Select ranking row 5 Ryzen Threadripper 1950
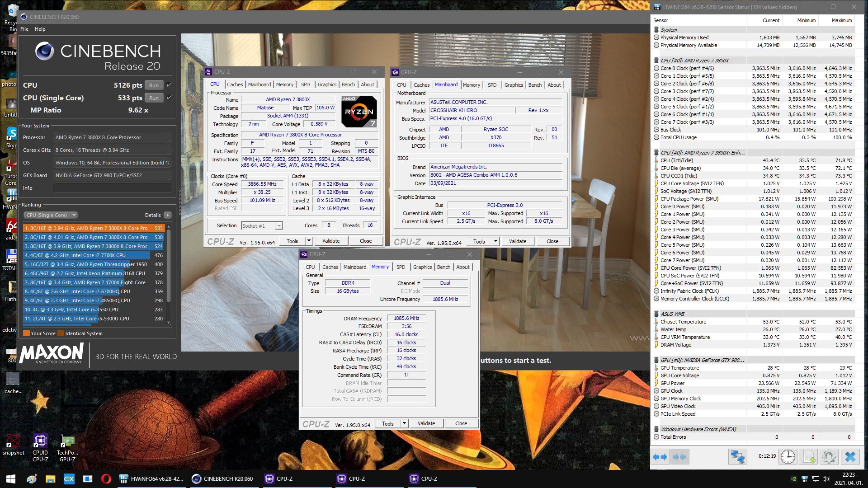Screen dimensions: 868x488 coord(93,264)
